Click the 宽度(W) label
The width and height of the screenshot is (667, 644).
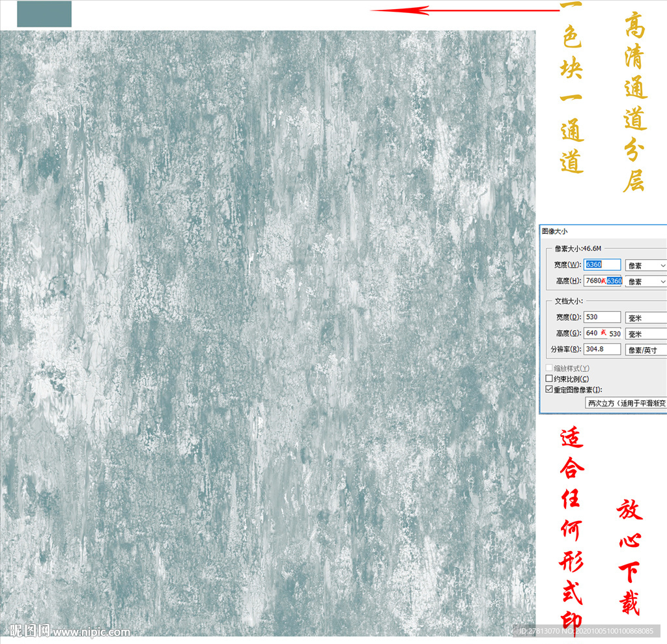click(567, 264)
